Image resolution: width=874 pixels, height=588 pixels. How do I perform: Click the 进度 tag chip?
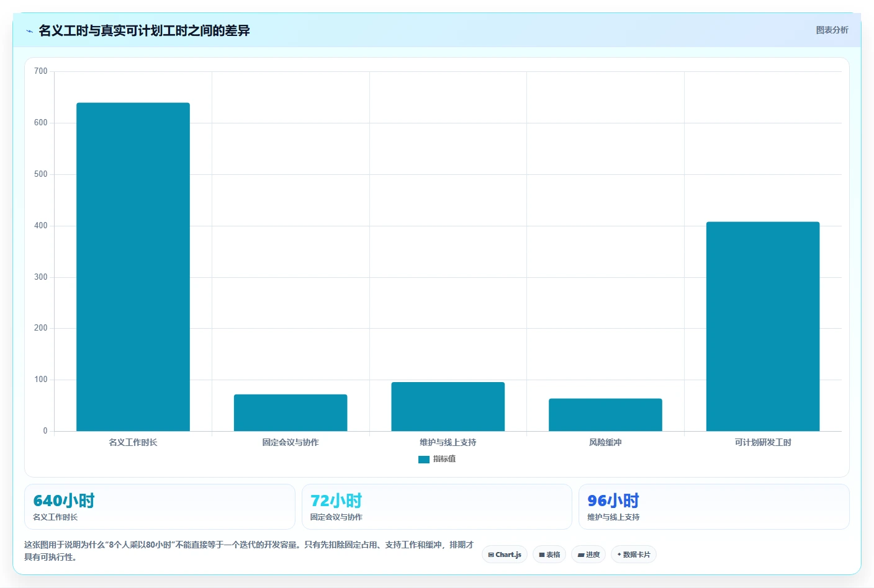[x=588, y=555]
